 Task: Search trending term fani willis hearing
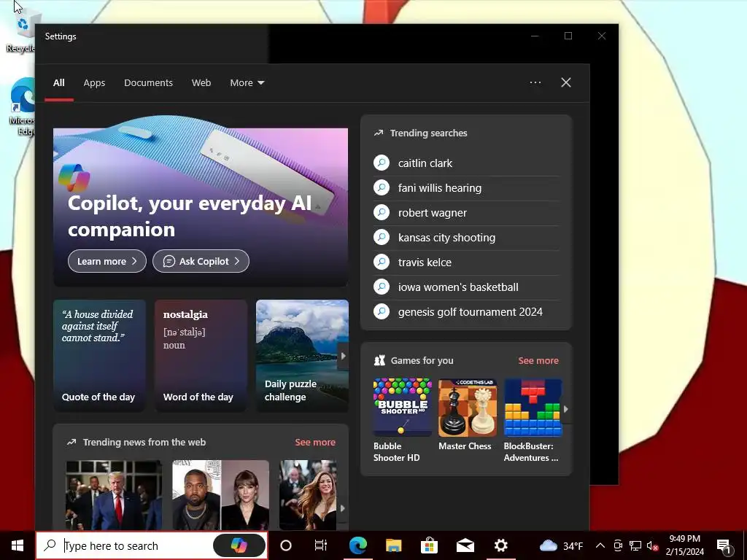click(x=440, y=188)
